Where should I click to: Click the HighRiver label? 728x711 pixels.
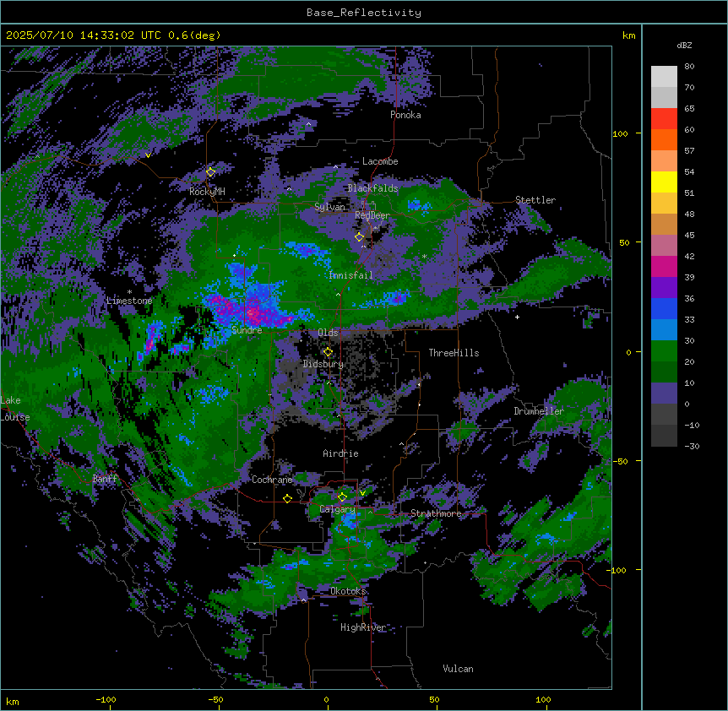[x=363, y=627]
